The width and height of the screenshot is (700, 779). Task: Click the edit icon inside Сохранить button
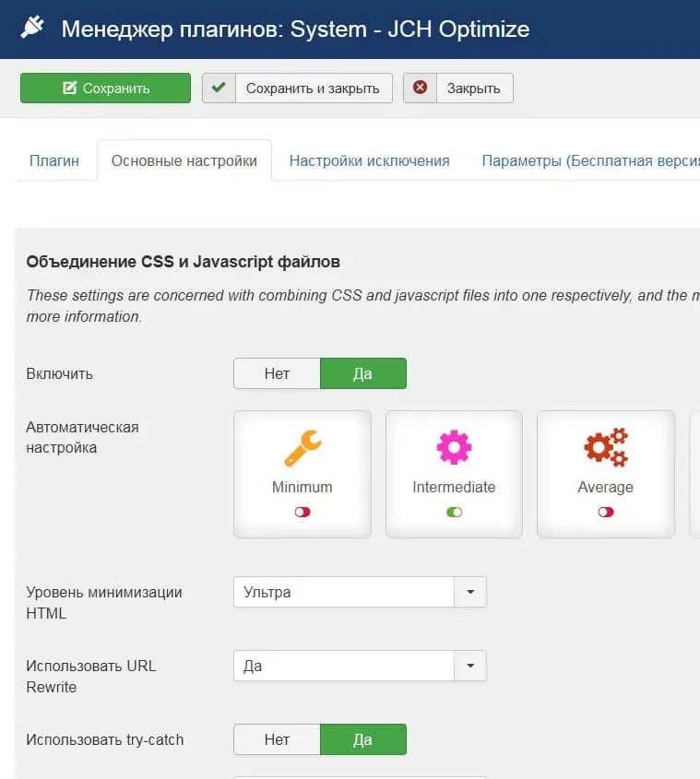tap(69, 88)
